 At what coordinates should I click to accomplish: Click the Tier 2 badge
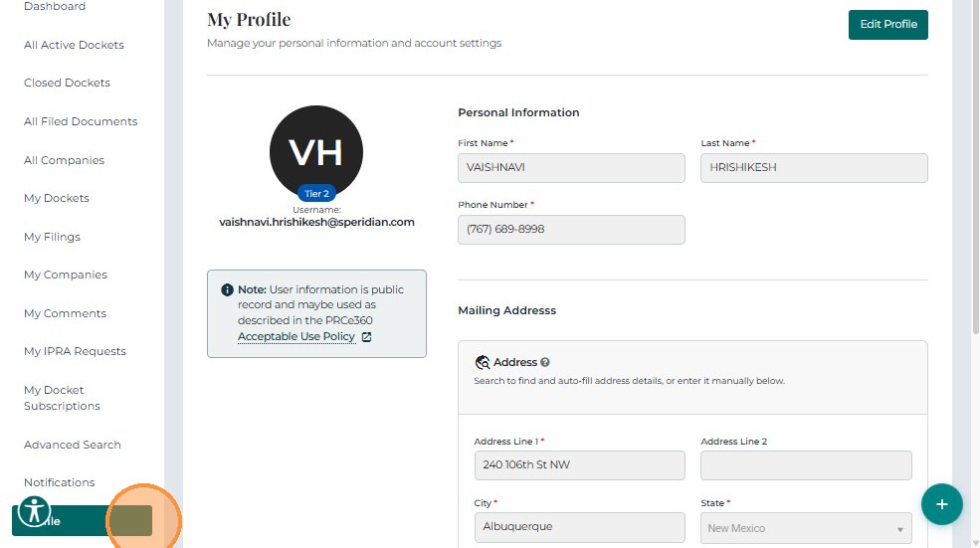tap(316, 194)
